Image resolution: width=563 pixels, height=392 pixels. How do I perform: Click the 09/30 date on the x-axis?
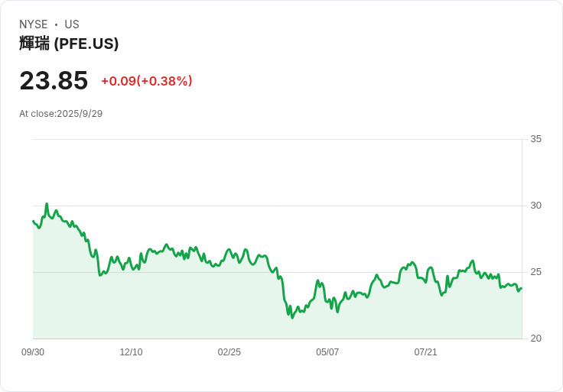point(33,352)
